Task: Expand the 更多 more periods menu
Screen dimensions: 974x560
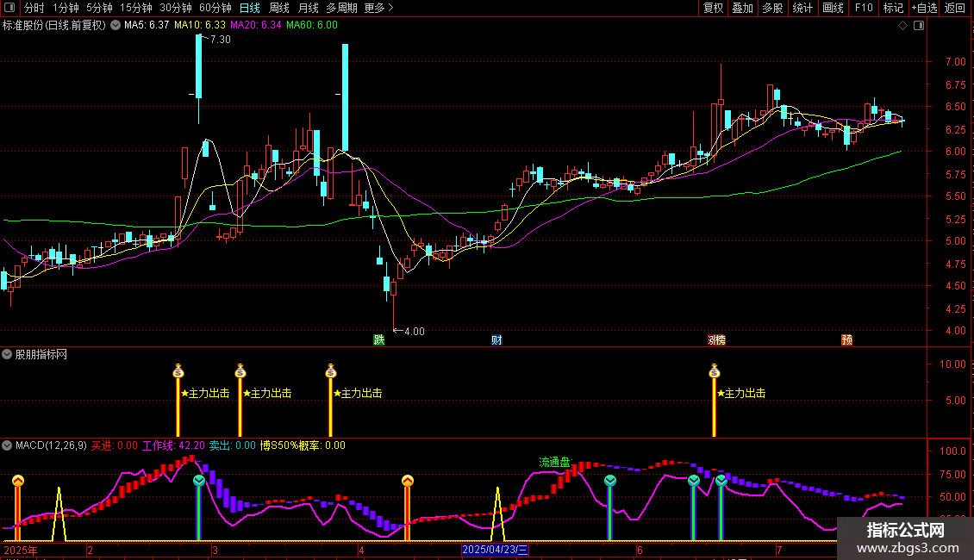Action: [x=379, y=8]
